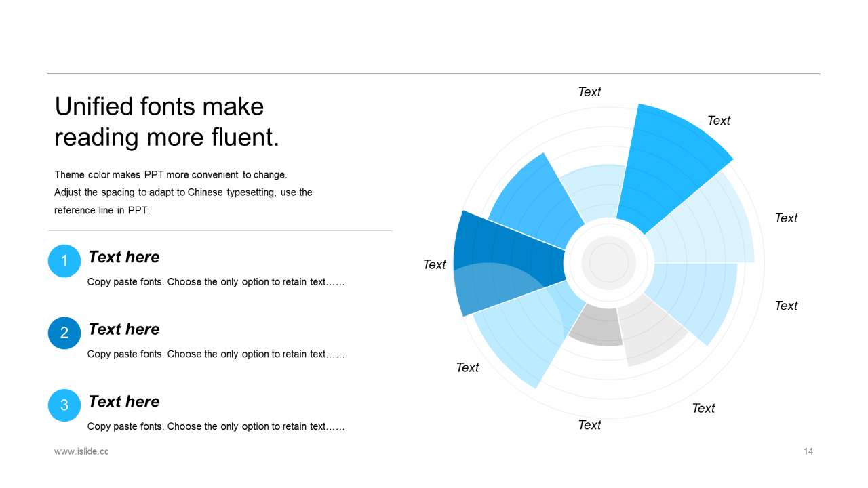
Task: Click the dark blue circle numbered 2
Action: tap(64, 333)
